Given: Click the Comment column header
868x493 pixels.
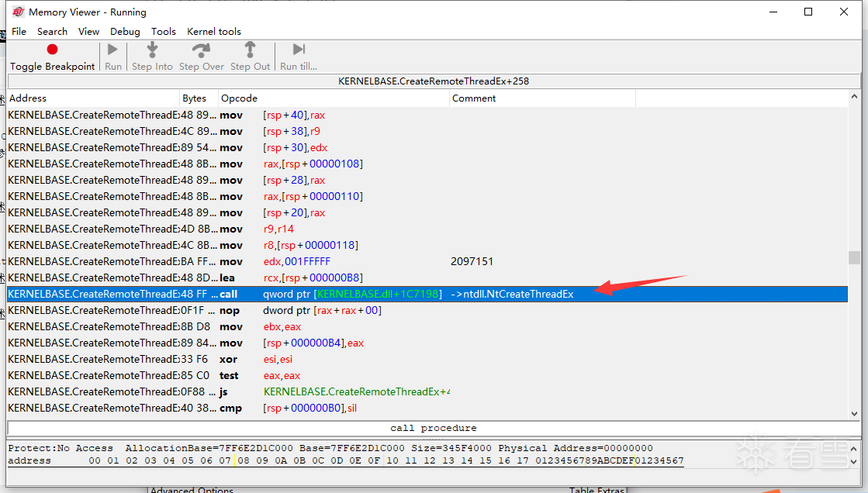Looking at the screenshot, I should 542,98.
